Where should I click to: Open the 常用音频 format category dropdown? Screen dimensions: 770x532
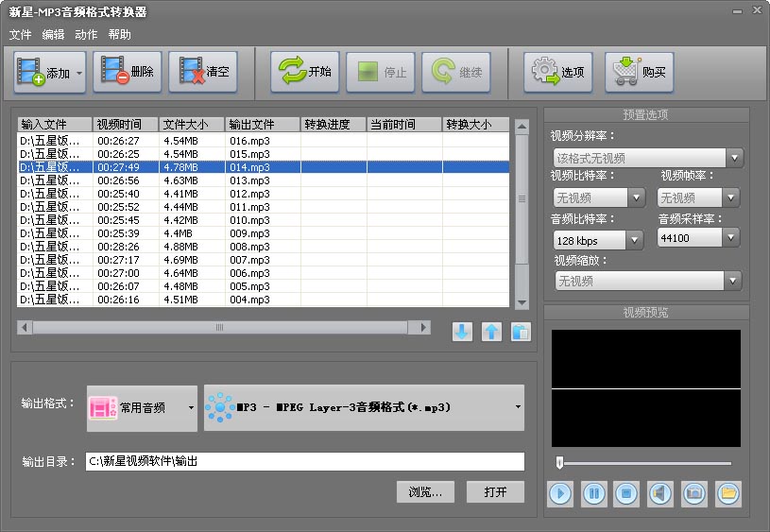tap(142, 407)
